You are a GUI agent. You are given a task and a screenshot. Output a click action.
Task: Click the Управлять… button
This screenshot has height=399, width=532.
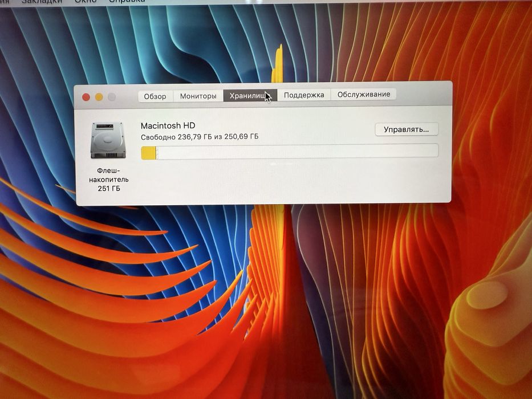point(407,129)
